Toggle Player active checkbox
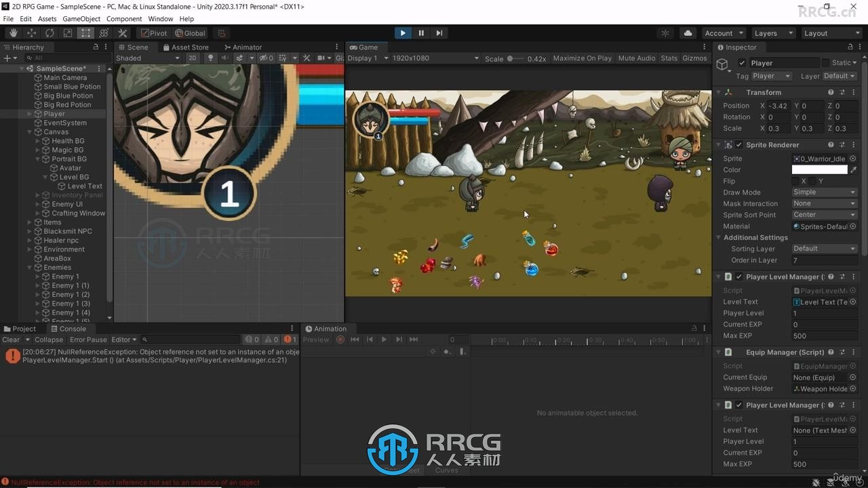The image size is (868, 488). (742, 63)
